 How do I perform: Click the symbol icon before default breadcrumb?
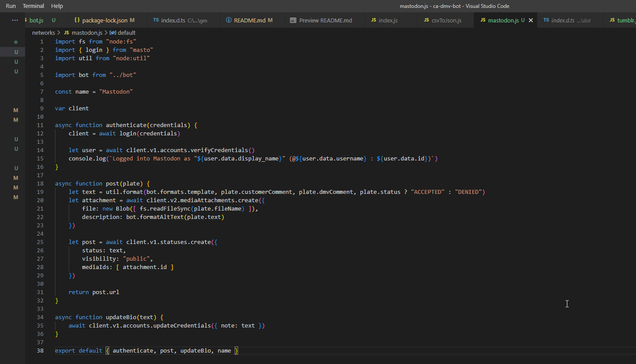click(113, 33)
